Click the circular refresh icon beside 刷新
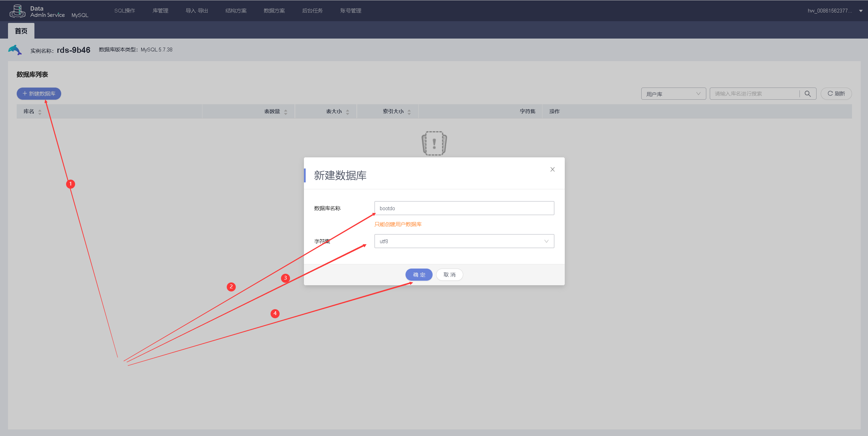 point(830,93)
